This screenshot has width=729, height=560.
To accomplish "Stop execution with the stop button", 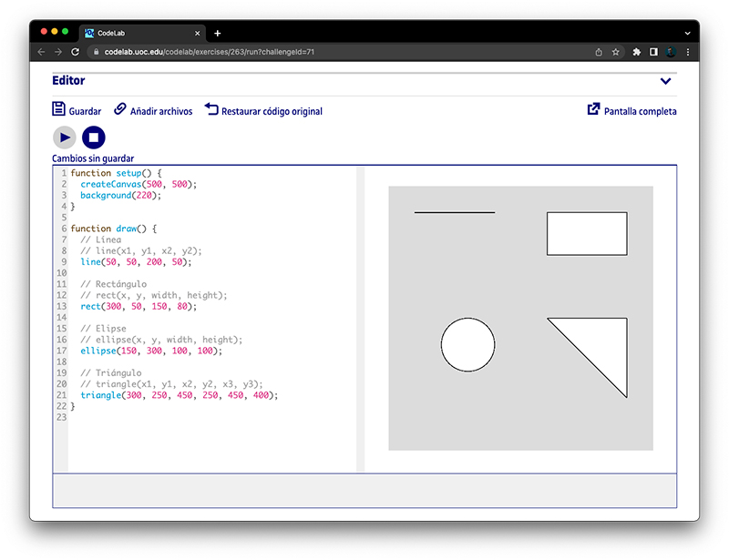I will pyautogui.click(x=94, y=137).
